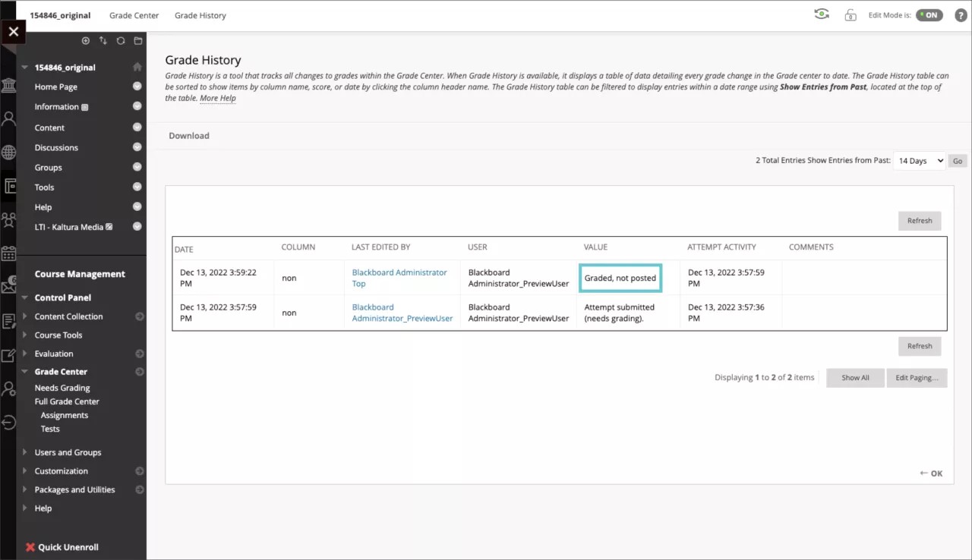
Task: Toggle Edit Mode ON switch
Action: [928, 15]
